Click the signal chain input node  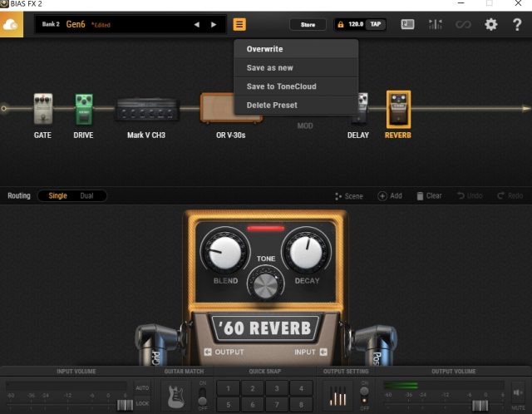coord(3,109)
